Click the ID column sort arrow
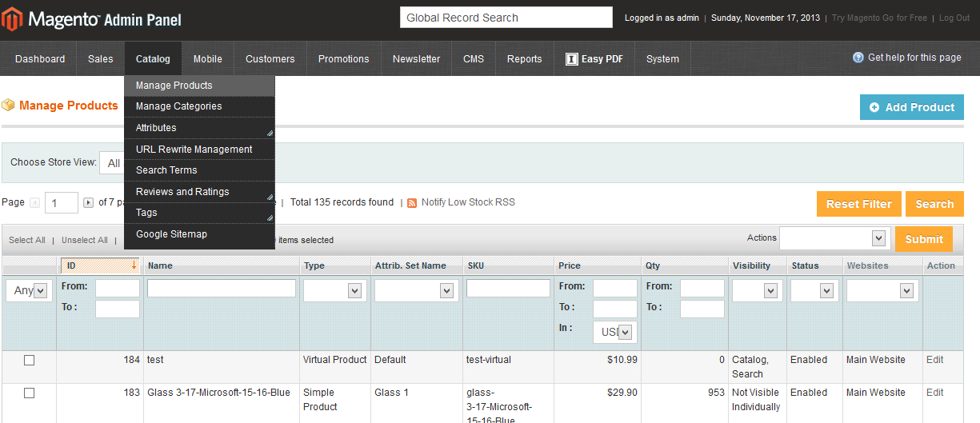This screenshot has width=980, height=423. (134, 265)
